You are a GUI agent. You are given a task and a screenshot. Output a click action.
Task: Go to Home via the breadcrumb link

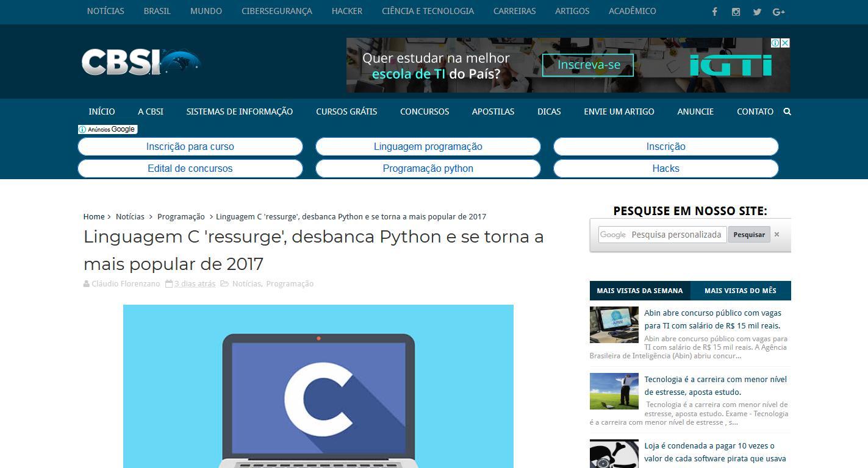pyautogui.click(x=93, y=216)
